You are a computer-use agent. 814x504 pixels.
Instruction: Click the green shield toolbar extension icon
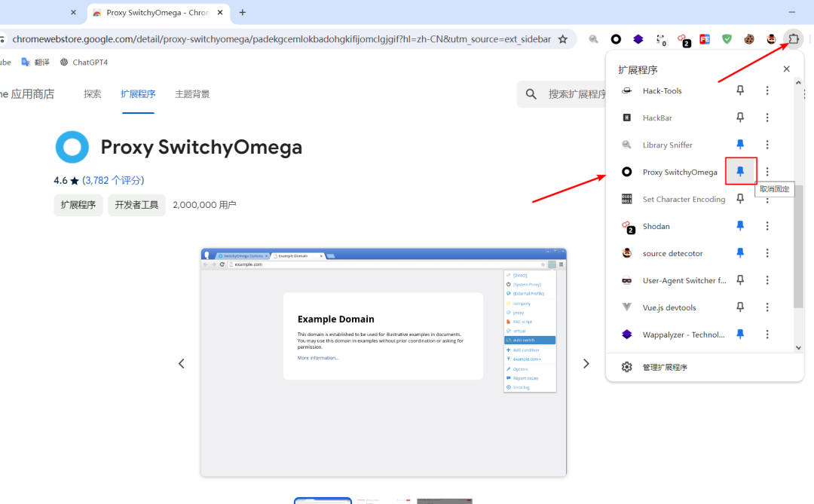(727, 39)
